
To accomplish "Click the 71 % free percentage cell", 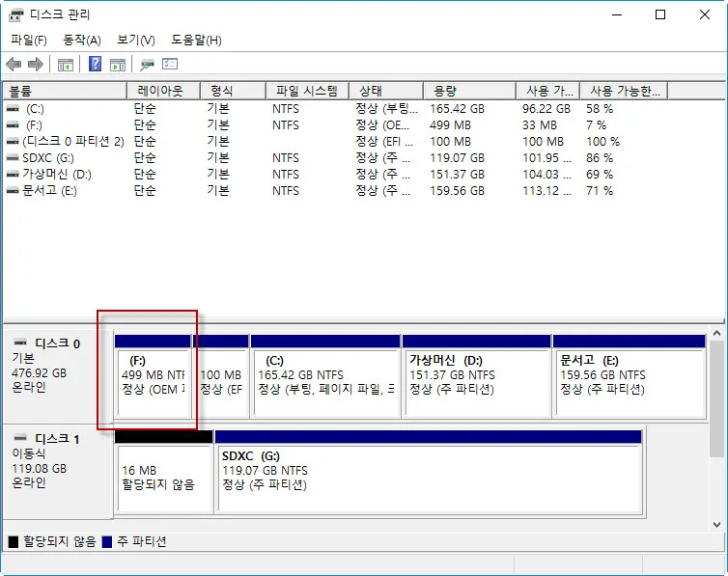I will pyautogui.click(x=600, y=191).
